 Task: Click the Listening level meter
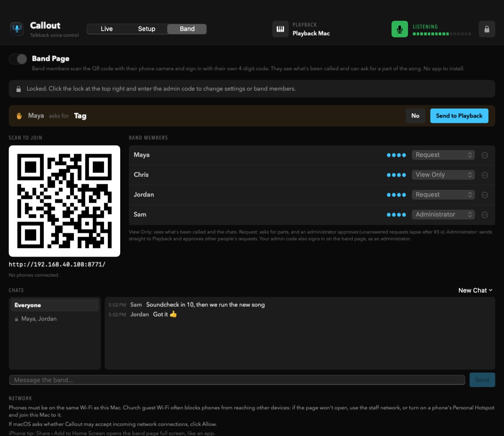click(442, 34)
